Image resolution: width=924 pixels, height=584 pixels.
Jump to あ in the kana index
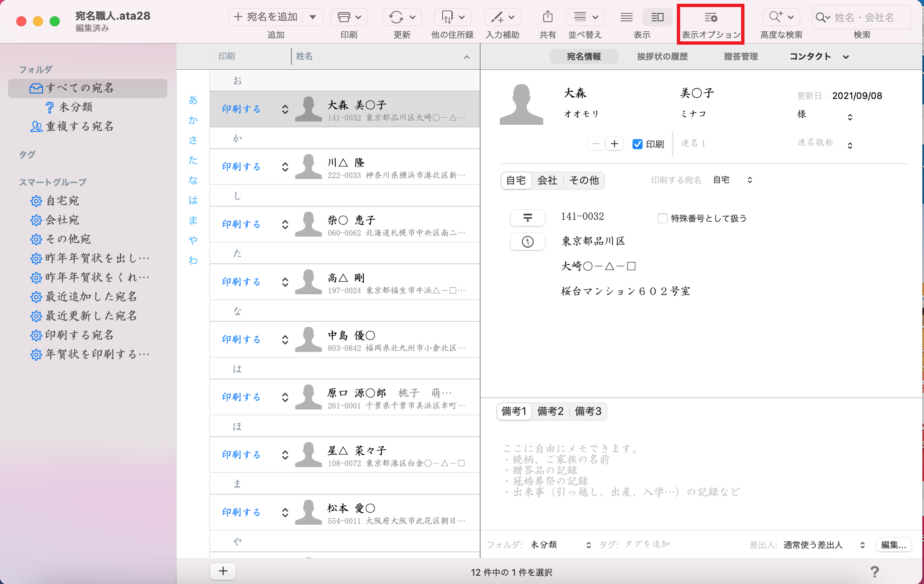click(193, 100)
